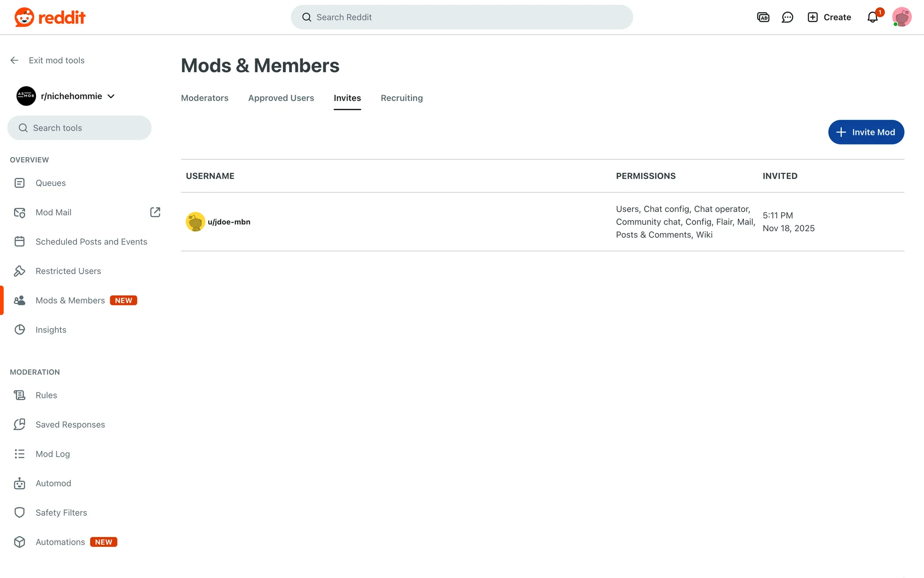The height and width of the screenshot is (578, 924).
Task: Open Safety Filters in the sidebar
Action: [61, 512]
